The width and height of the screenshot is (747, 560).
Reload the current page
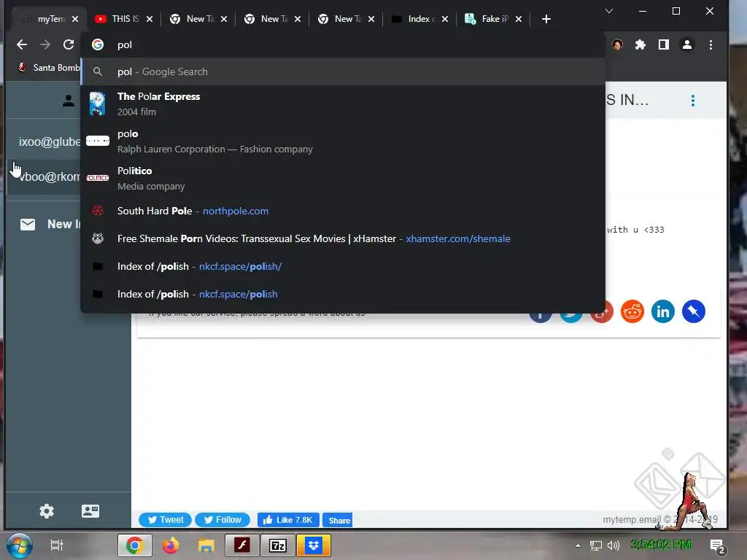pos(69,44)
